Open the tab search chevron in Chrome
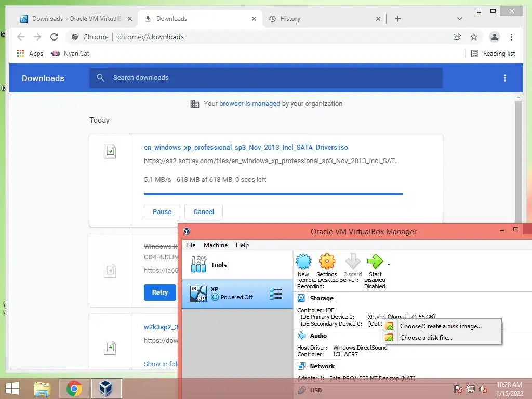This screenshot has height=399, width=532. 459,19
